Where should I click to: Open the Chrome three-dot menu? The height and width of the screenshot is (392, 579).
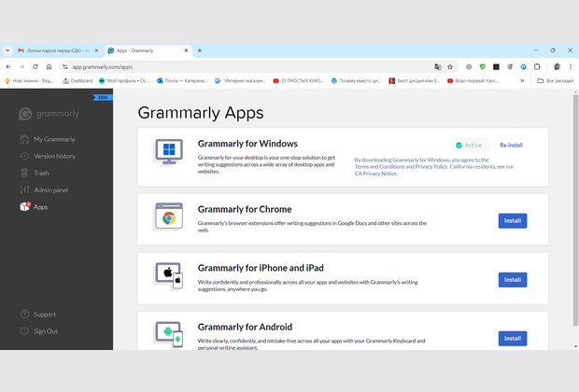[571, 67]
